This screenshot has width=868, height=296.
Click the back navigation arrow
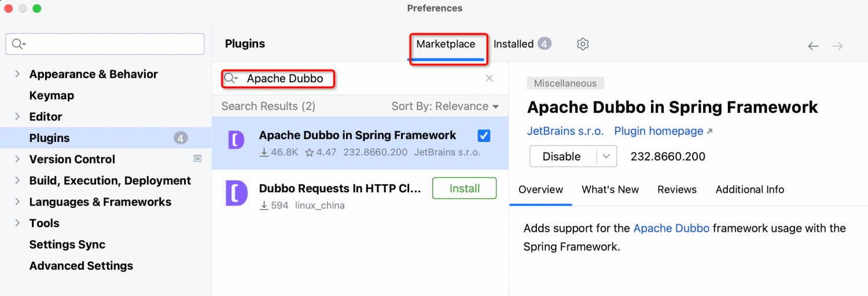pyautogui.click(x=813, y=46)
